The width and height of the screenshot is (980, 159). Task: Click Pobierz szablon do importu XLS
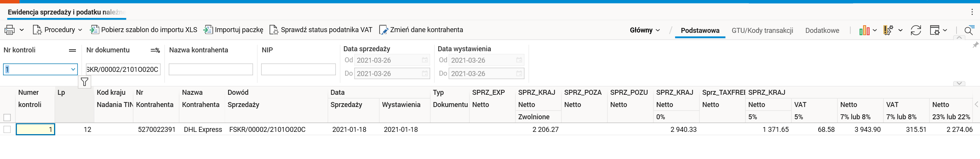point(143,30)
